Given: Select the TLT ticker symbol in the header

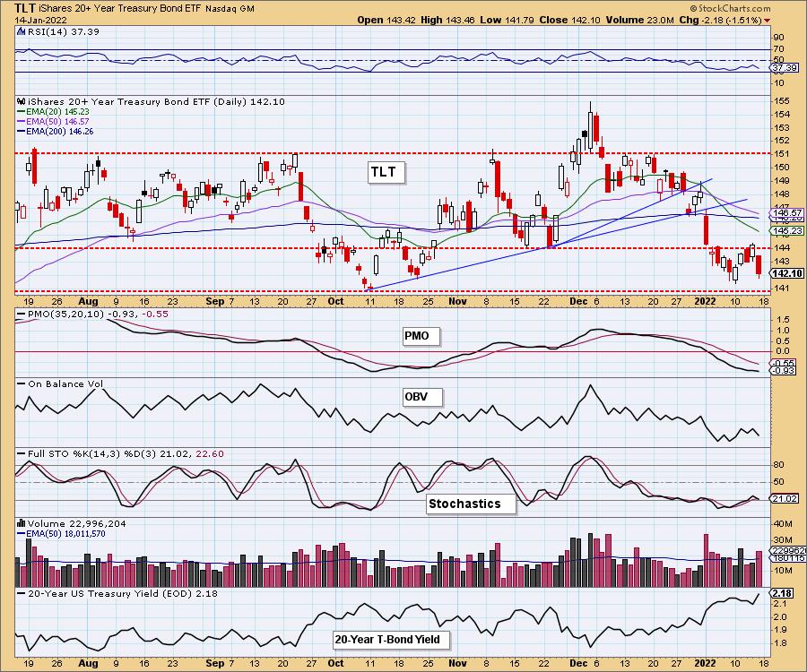Looking at the screenshot, I should tap(25, 8).
